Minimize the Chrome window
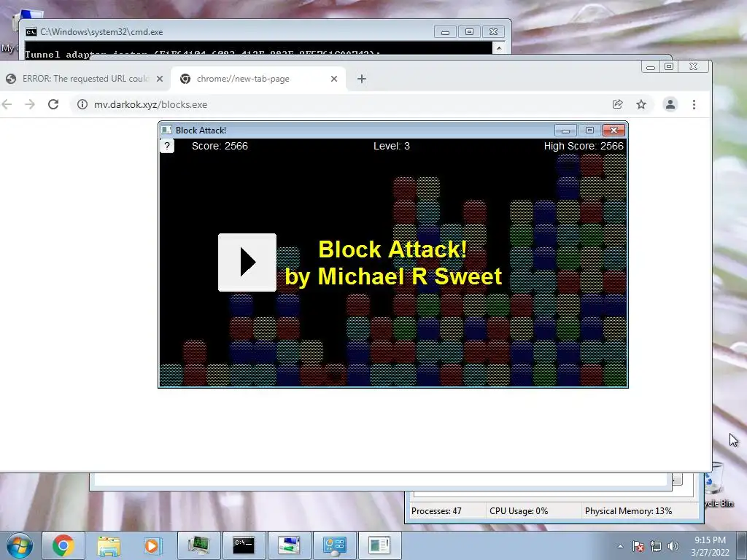The image size is (747, 560). tap(650, 66)
